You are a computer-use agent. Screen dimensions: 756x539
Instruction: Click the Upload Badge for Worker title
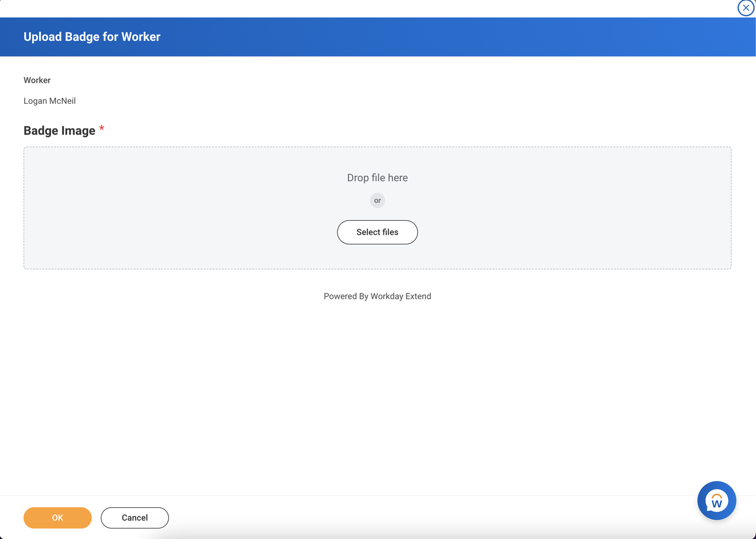pos(92,36)
